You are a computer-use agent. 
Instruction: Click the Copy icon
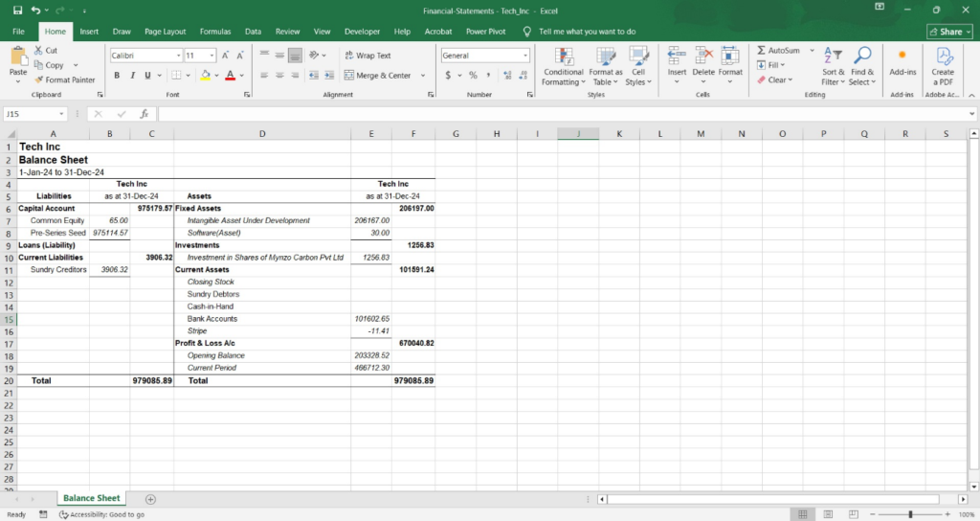tap(38, 65)
